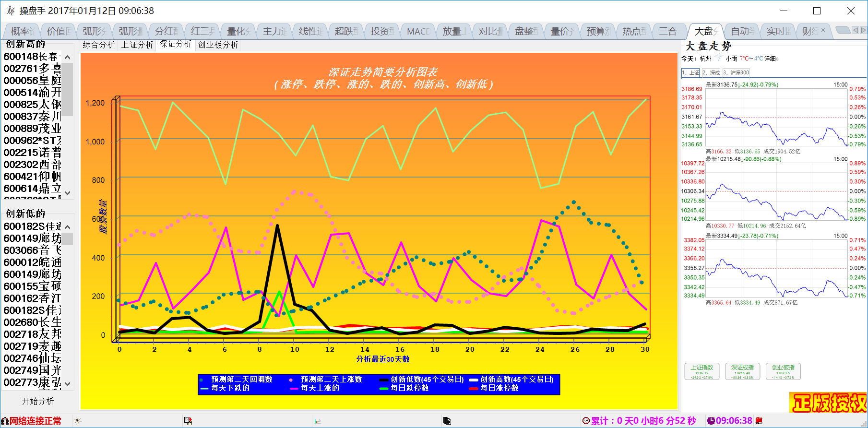Viewport: 868px width, 428px height.
Task: Open the 上证指数 index thumbnail button
Action: click(702, 371)
